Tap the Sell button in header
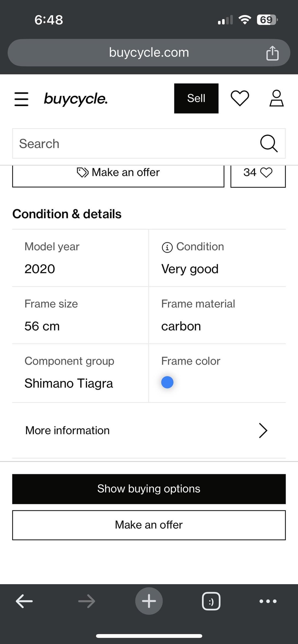 [x=196, y=98]
